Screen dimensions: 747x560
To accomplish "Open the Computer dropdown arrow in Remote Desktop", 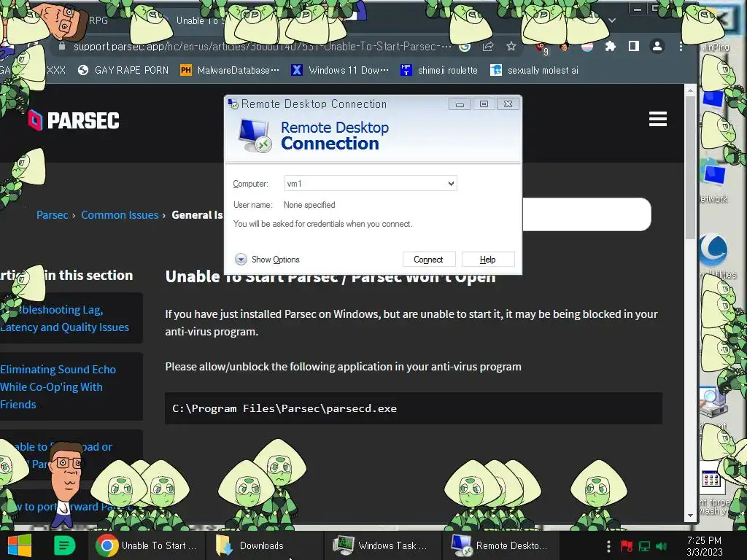I will click(451, 183).
